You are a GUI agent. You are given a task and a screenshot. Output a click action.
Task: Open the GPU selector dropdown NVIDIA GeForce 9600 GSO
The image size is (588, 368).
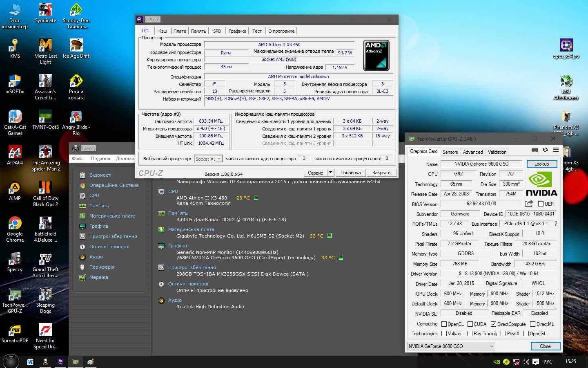pos(451,346)
